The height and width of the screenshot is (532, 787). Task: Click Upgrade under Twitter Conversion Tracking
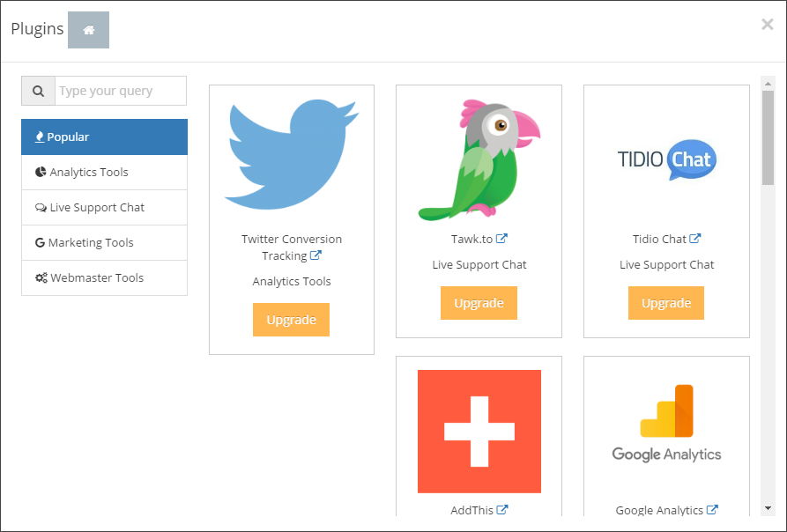tap(291, 320)
